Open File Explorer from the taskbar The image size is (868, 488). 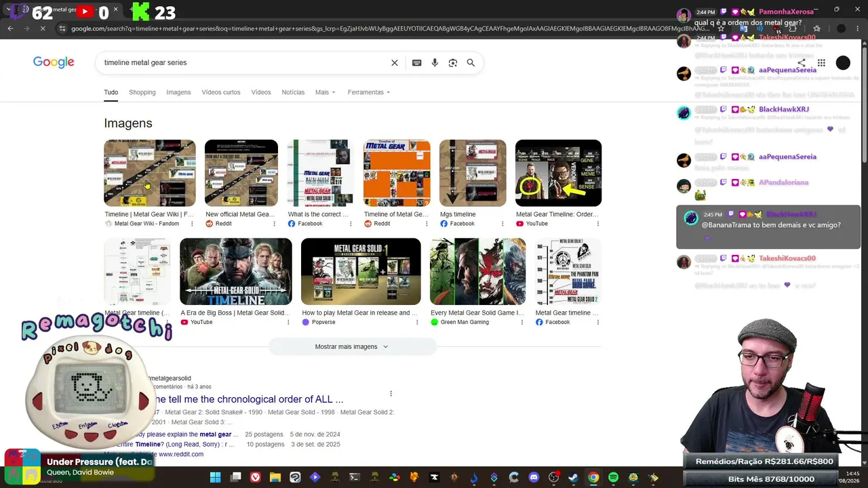[275, 477]
